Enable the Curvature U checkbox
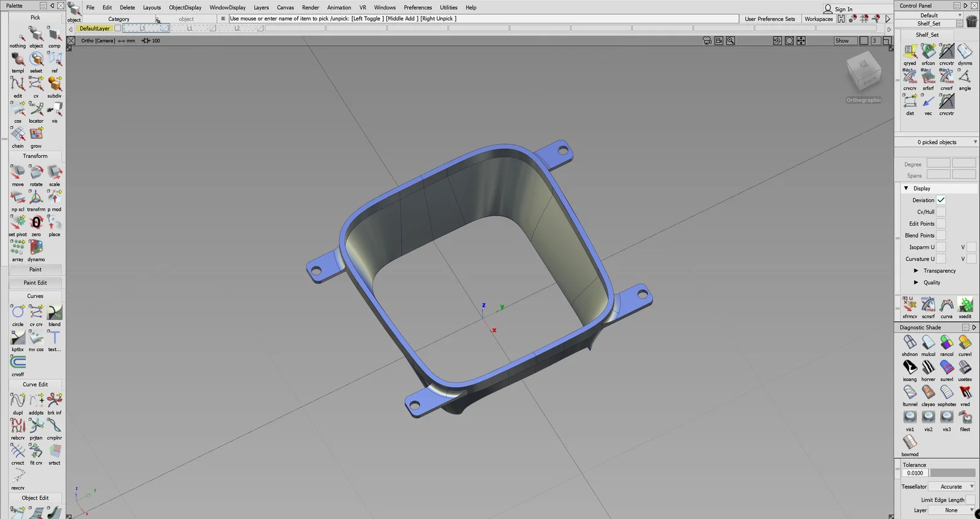Screen dimensions: 980x519 941,259
